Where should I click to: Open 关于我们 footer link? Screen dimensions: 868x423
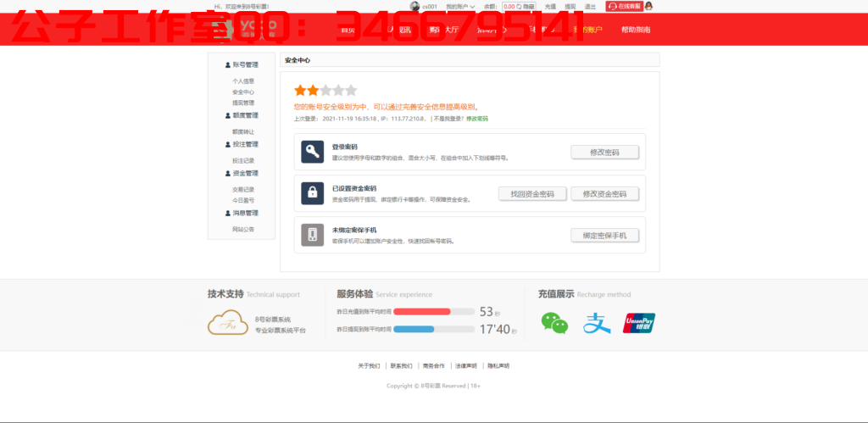[x=369, y=366]
